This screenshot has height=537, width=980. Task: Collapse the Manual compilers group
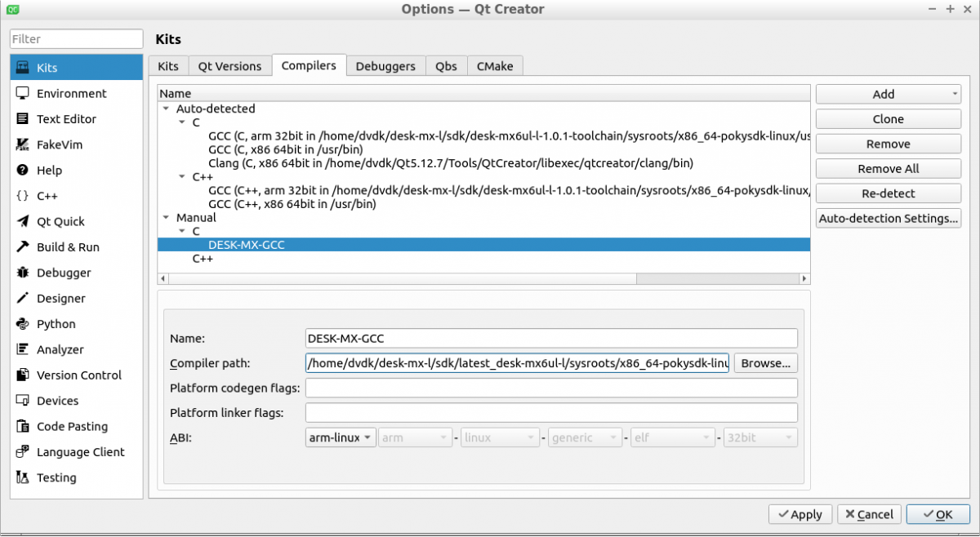(x=167, y=218)
